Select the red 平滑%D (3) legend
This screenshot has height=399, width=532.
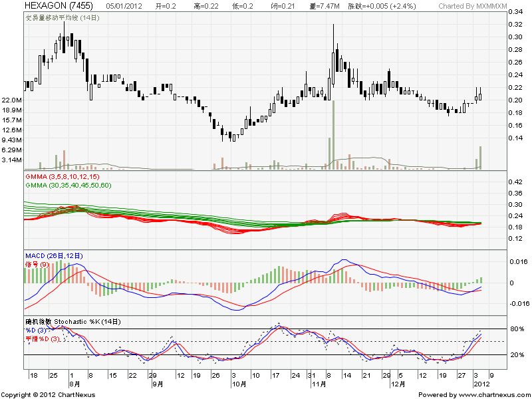pyautogui.click(x=43, y=338)
